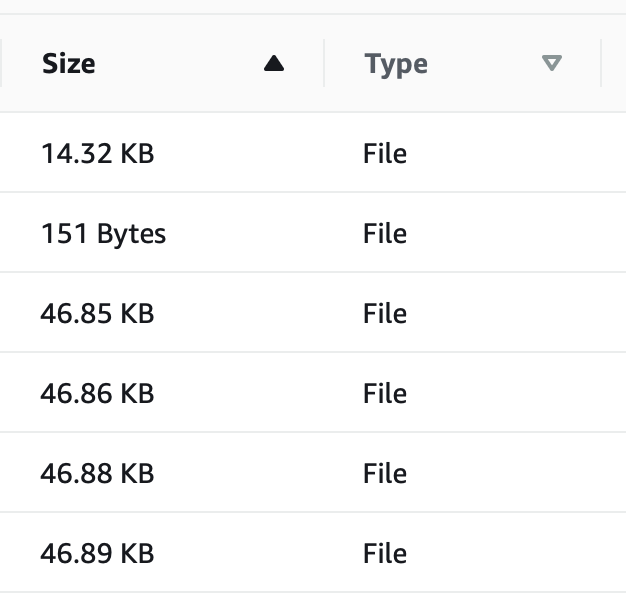Screen dimensions: 626x602
Task: Select the 46.89 KB size cell
Action: pos(97,553)
